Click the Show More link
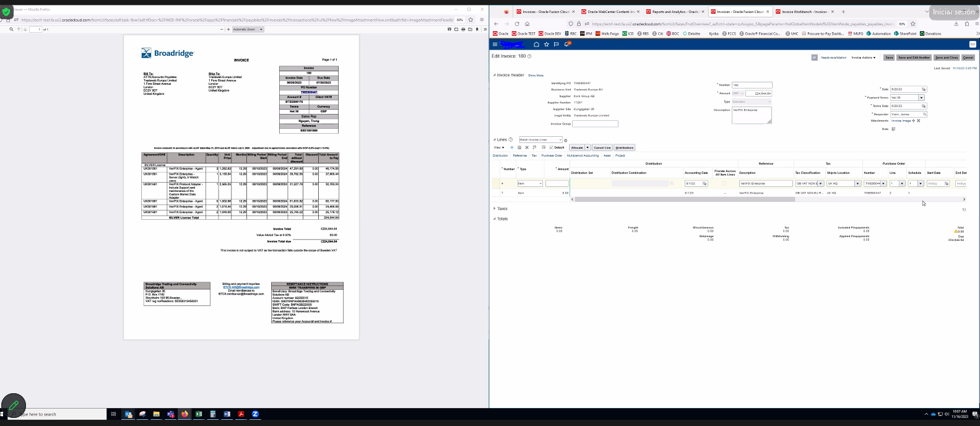The height and width of the screenshot is (426, 980). 536,76
